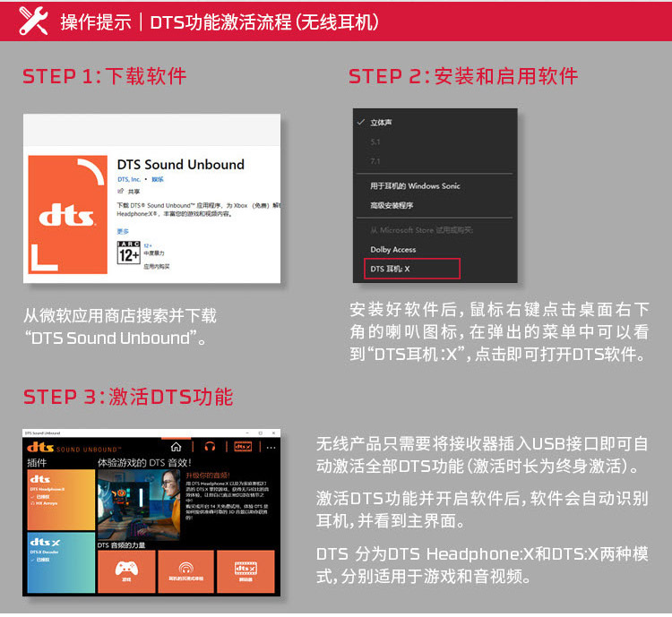Click the share icon in Store listing
The image size is (672, 617).
[x=121, y=191]
